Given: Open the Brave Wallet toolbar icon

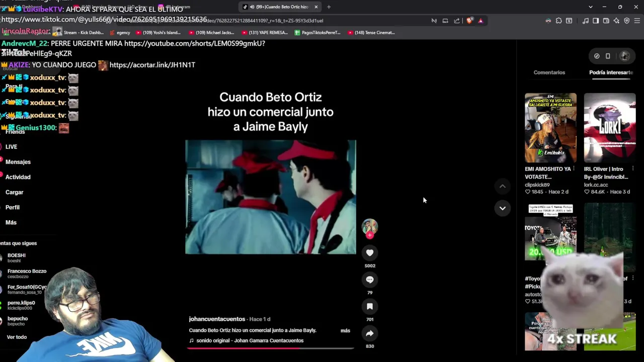Looking at the screenshot, I should tap(606, 21).
